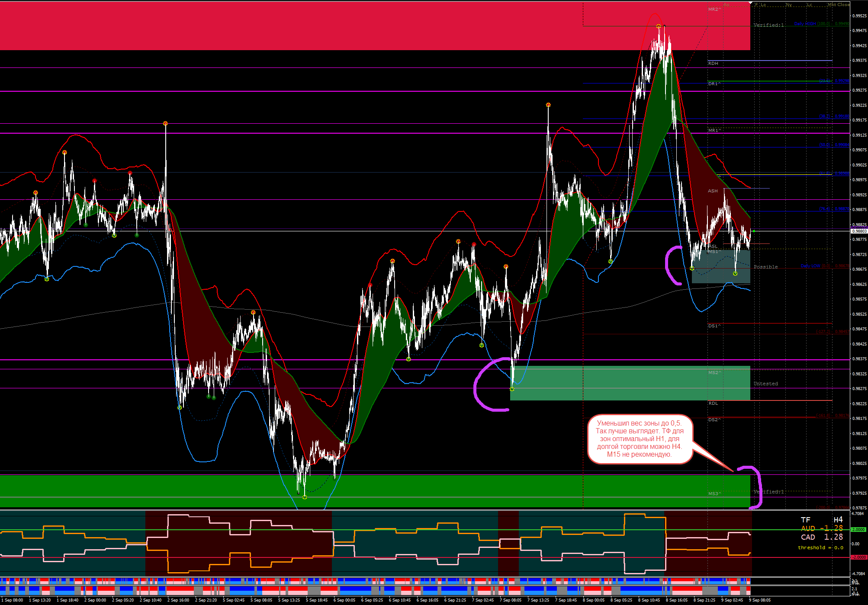Click Verified:1 label beside bottom green zone
868x605 pixels.
pyautogui.click(x=768, y=492)
